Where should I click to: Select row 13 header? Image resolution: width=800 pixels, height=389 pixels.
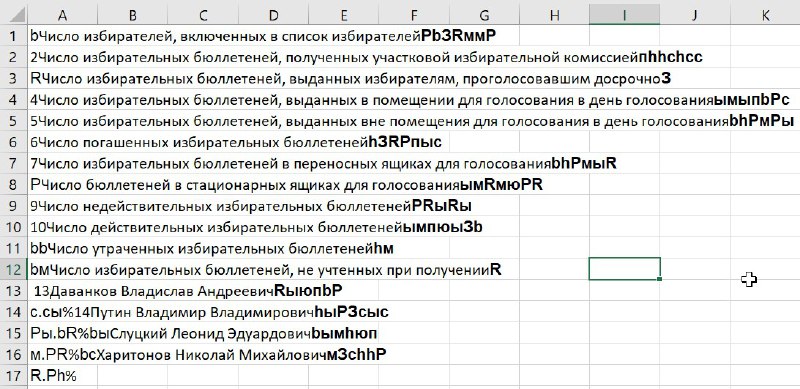pyautogui.click(x=13, y=290)
